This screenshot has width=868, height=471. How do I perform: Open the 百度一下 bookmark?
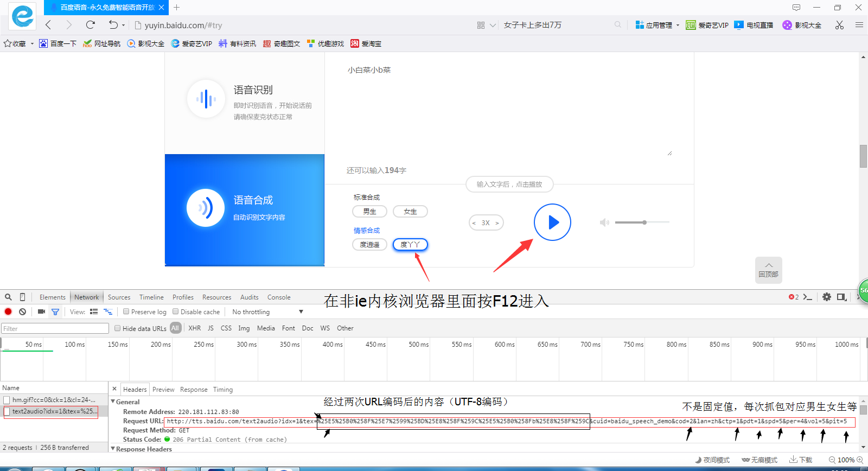[58, 43]
